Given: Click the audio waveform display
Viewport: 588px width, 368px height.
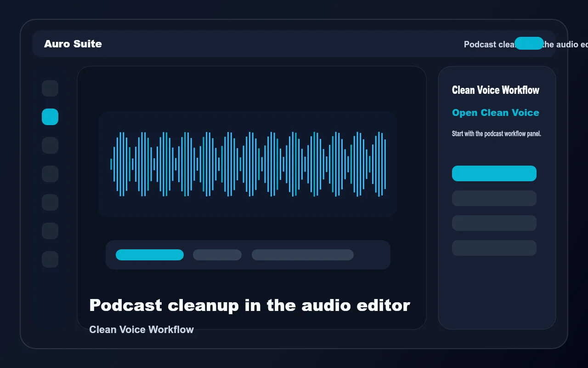Looking at the screenshot, I should point(248,164).
